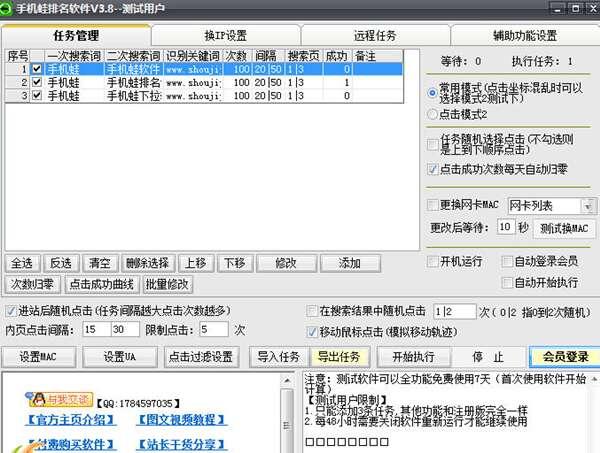Click the 会员登录 button
Screen dimensions: 600x453
[x=565, y=356]
